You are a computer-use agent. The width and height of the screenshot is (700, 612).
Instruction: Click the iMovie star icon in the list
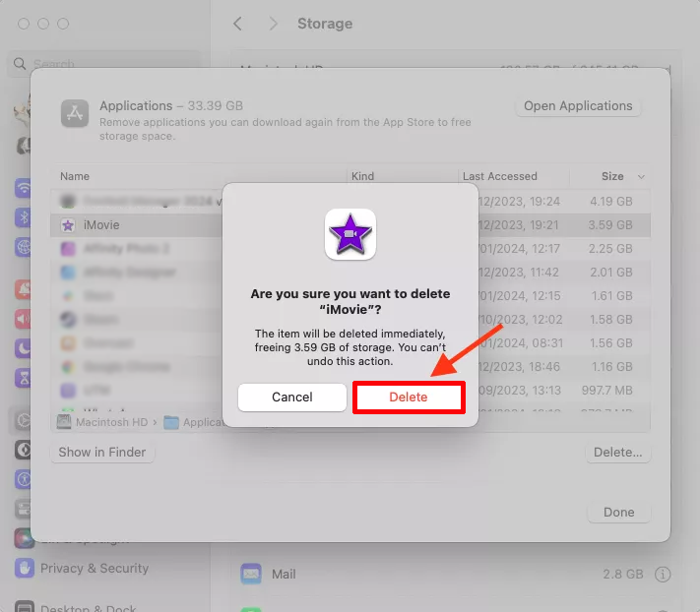point(68,225)
